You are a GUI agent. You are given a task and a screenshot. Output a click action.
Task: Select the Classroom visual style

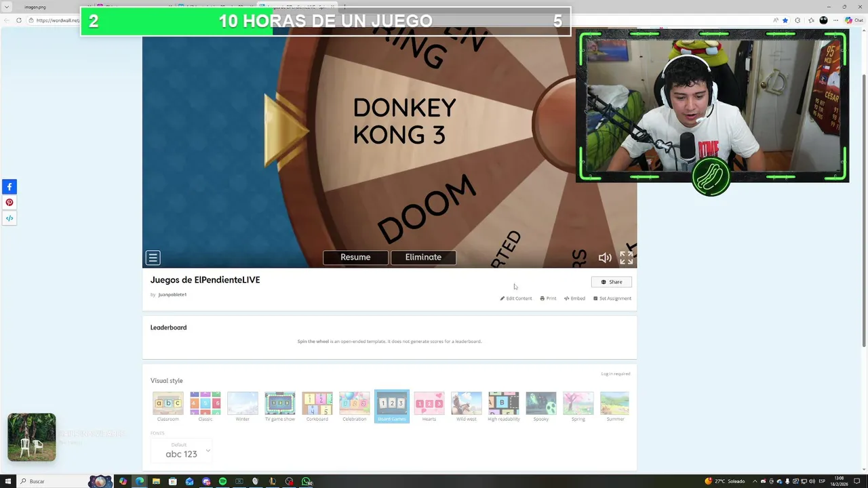[x=168, y=407]
